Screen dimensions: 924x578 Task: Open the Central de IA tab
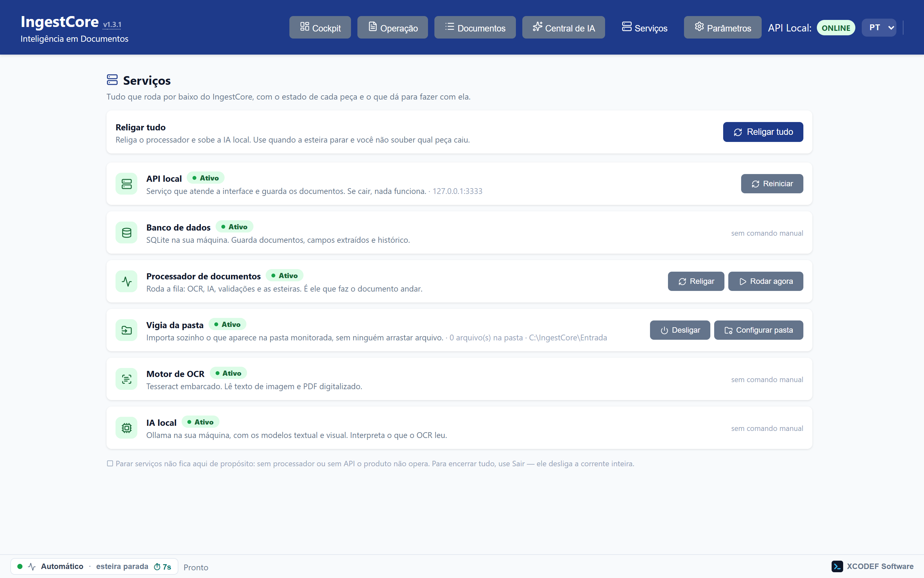[564, 28]
